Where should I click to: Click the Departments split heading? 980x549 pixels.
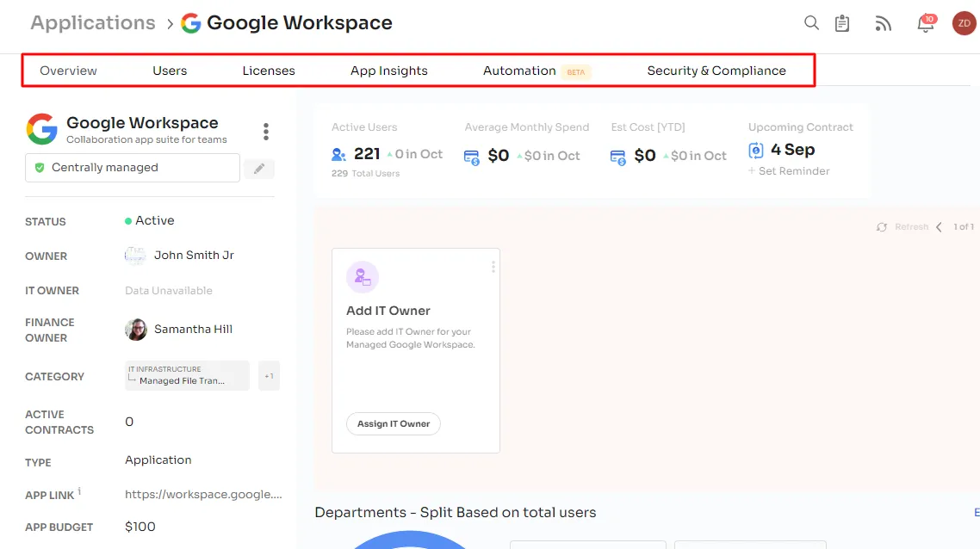point(455,512)
